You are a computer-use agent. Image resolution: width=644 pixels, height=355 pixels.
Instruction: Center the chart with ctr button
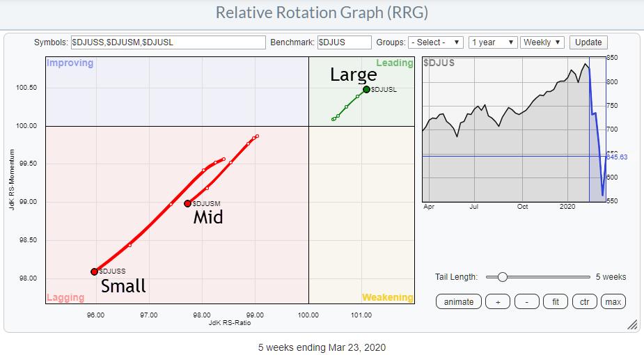pos(586,301)
